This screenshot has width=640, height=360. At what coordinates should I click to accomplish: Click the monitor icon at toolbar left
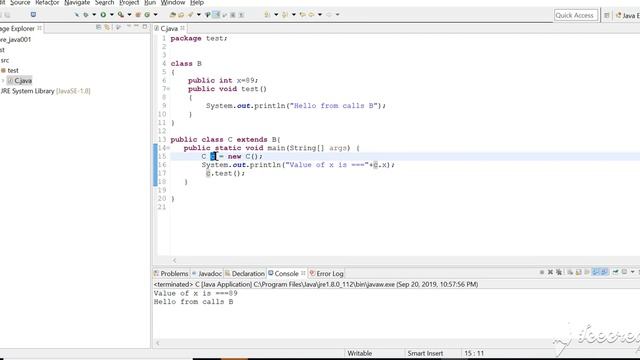(x=33, y=15)
